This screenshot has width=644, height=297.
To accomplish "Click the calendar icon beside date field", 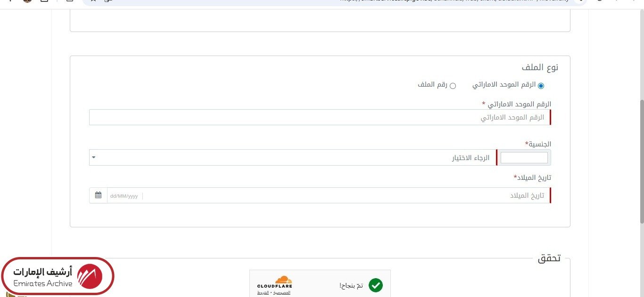I will coord(98,195).
